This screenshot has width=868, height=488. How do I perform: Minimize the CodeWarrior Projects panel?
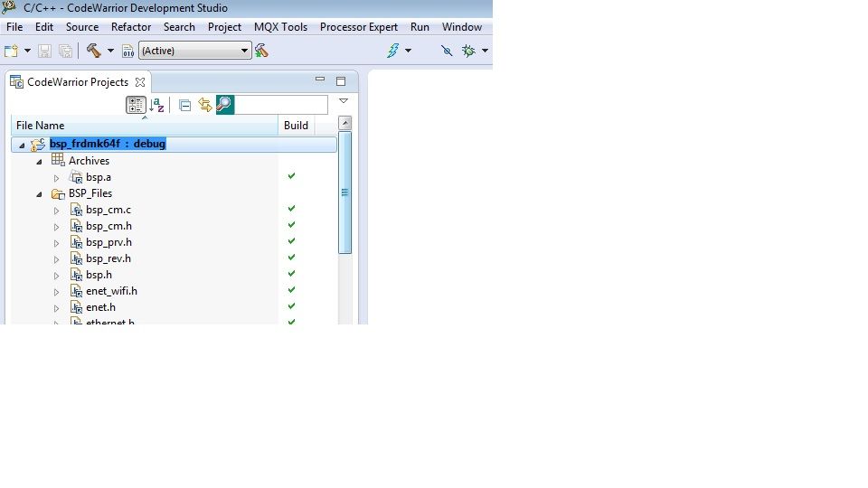click(x=320, y=80)
